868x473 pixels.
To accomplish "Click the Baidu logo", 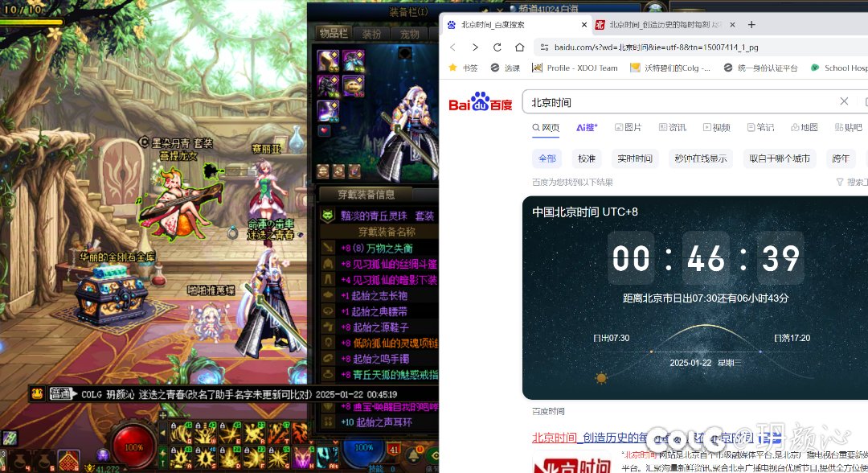I will pos(480,101).
